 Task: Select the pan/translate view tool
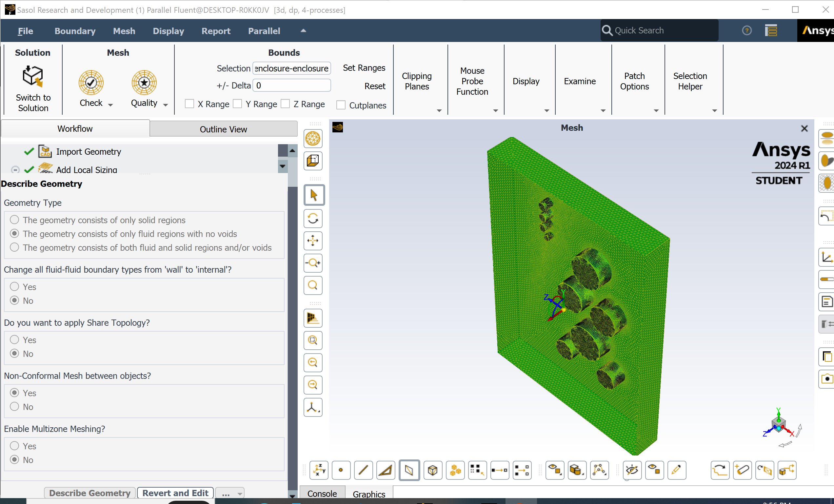pos(313,241)
